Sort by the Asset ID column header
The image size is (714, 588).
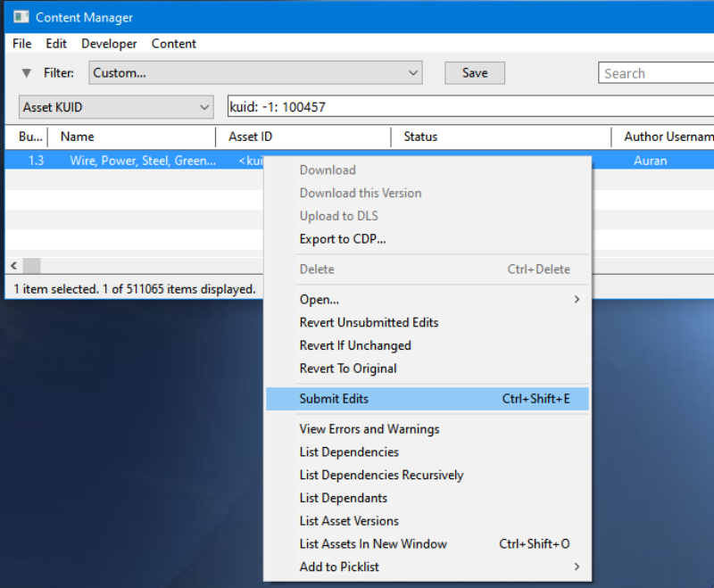[303, 137]
